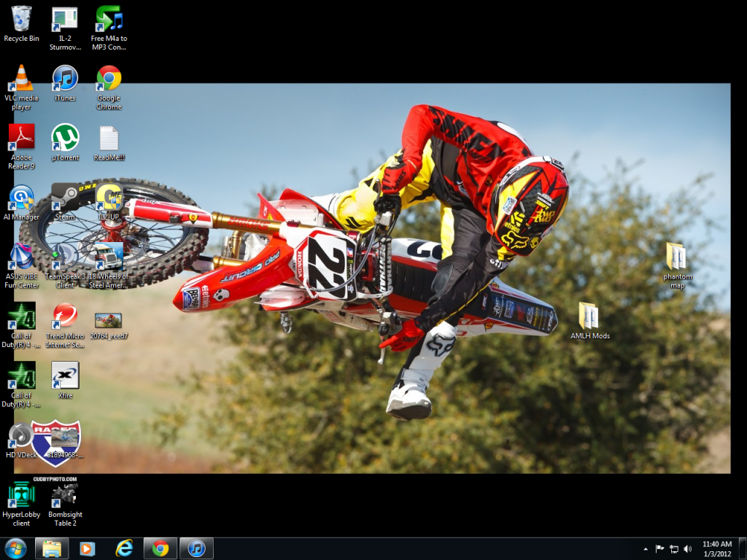Image resolution: width=747 pixels, height=560 pixels.
Task: Show hidden icons in the system tray
Action: [645, 548]
